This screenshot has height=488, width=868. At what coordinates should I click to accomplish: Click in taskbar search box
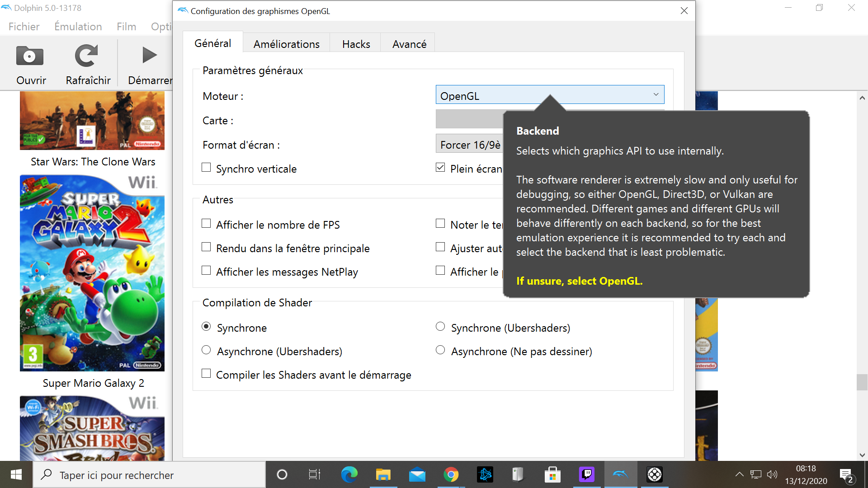tap(149, 475)
